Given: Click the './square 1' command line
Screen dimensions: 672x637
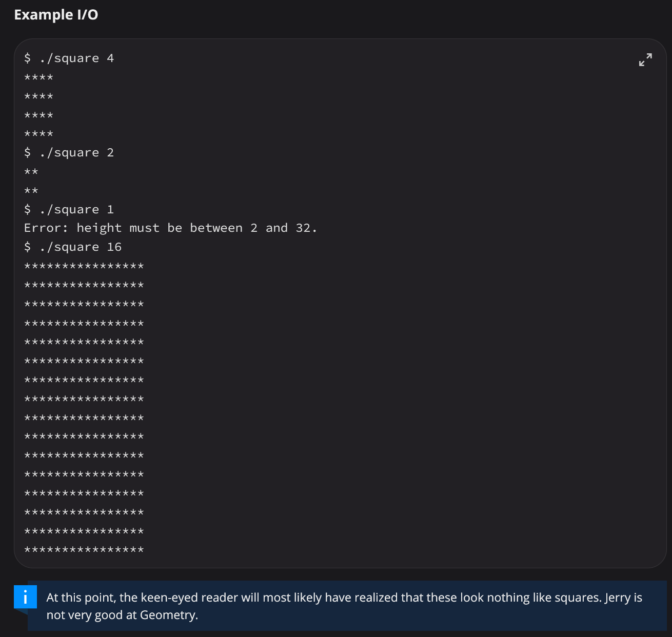Looking at the screenshot, I should [69, 210].
